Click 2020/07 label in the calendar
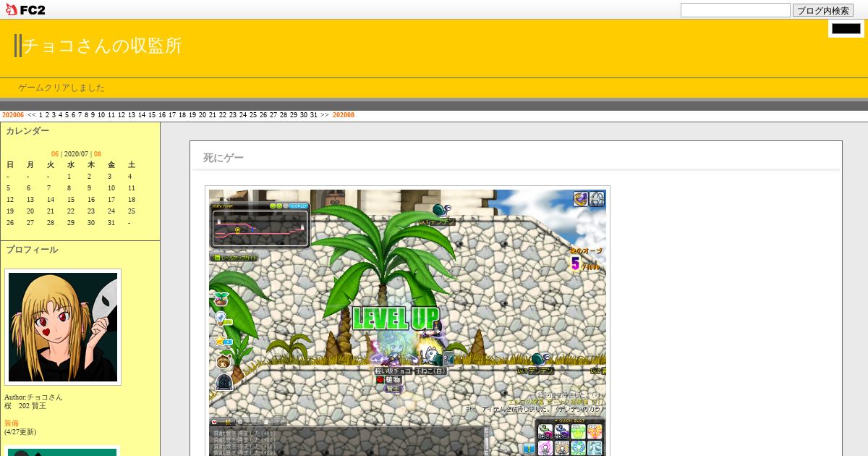 tap(77, 154)
